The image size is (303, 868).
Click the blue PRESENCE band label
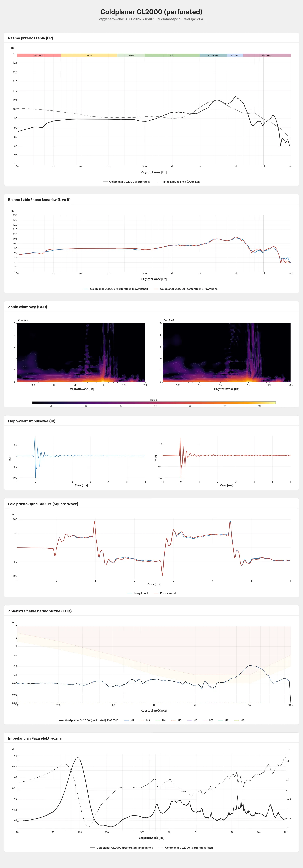point(235,55)
